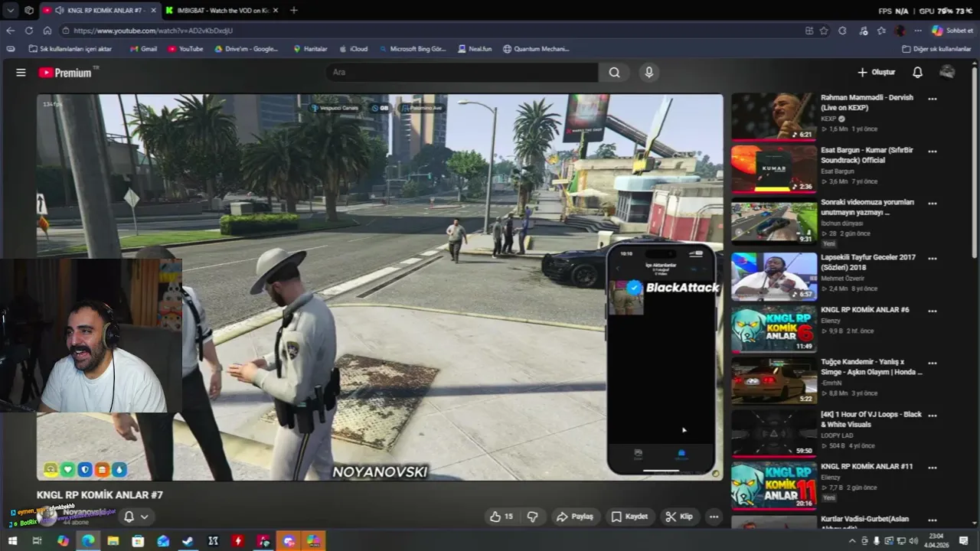
Task: Click the channel avatar below video title
Action: pyautogui.click(x=48, y=515)
